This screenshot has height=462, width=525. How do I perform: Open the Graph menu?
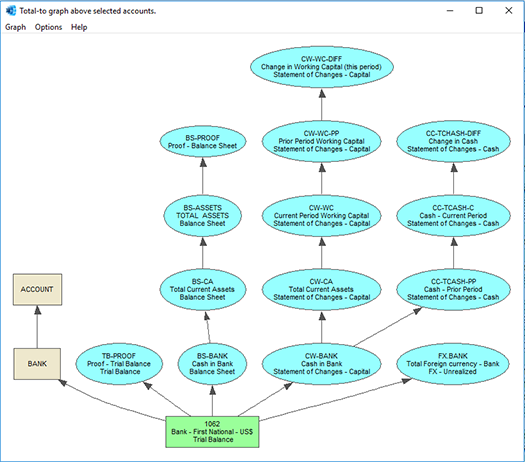(15, 27)
